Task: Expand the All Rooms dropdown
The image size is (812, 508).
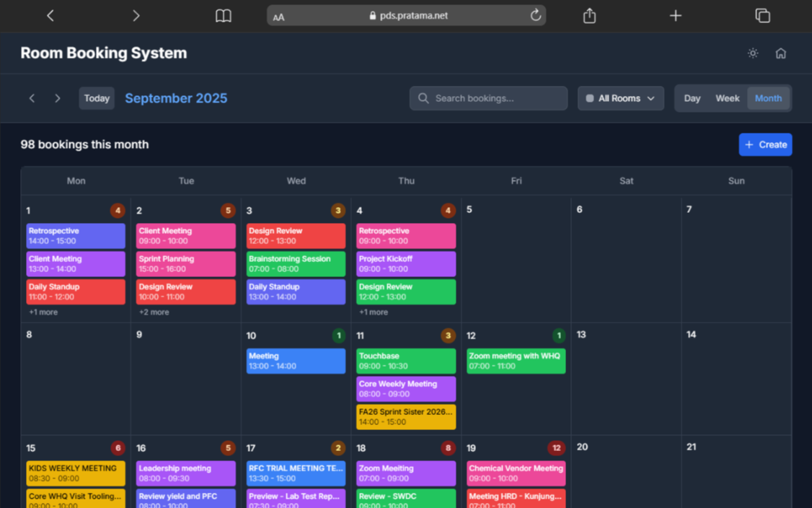Action: tap(620, 98)
